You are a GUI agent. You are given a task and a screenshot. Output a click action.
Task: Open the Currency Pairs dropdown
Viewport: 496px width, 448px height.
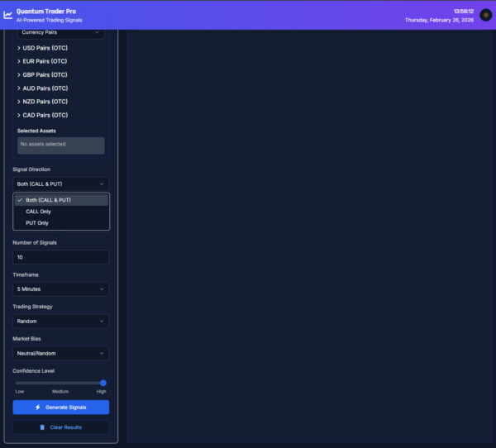(61, 32)
